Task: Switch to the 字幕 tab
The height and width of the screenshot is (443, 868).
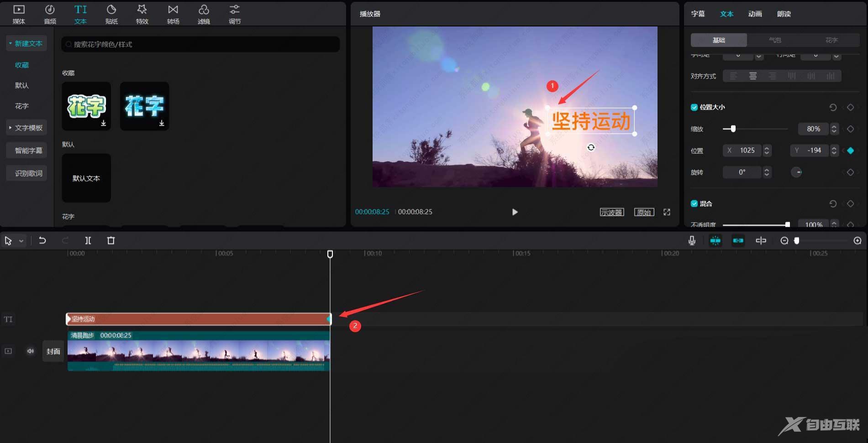Action: click(x=698, y=14)
